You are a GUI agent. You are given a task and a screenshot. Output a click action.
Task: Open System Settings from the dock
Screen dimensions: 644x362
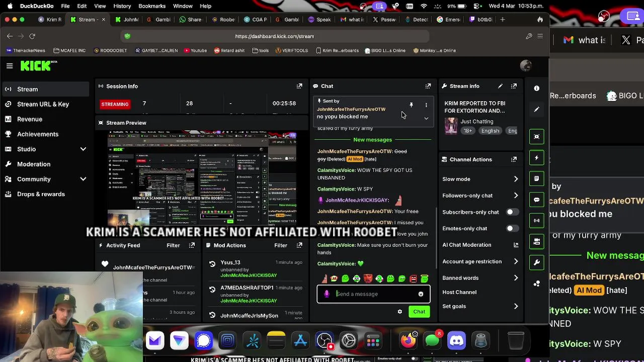pos(349,341)
